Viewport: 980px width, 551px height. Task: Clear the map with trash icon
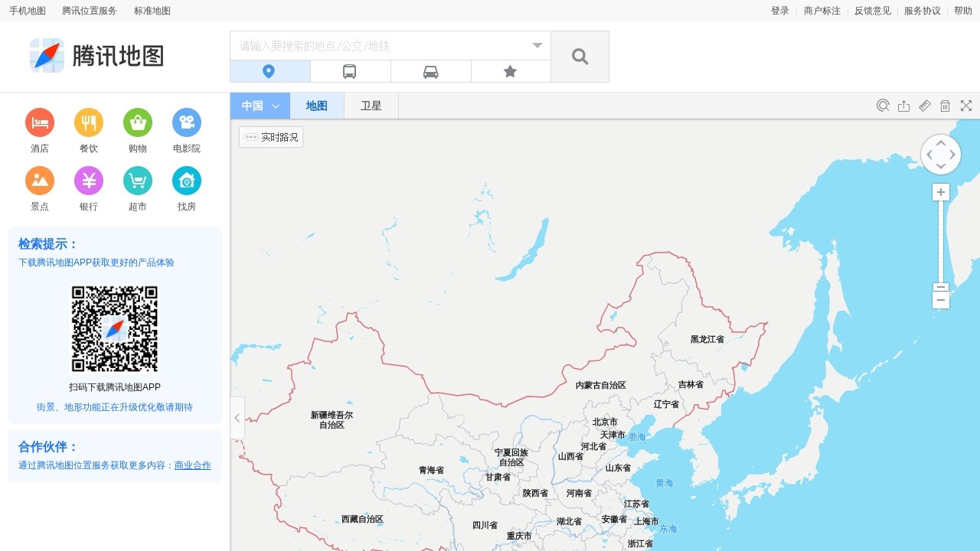pos(945,105)
